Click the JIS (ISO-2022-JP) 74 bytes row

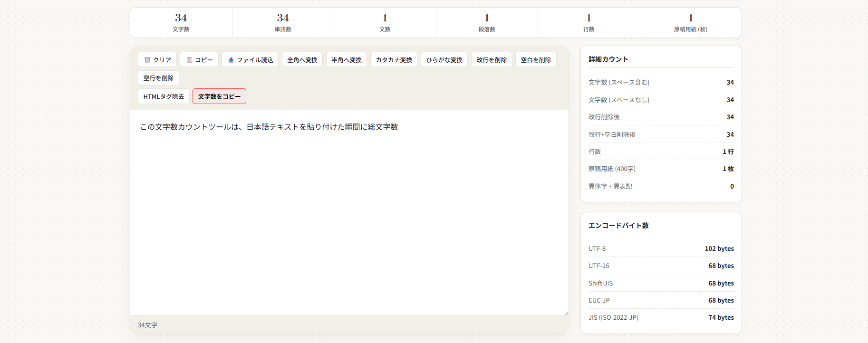[x=661, y=317]
